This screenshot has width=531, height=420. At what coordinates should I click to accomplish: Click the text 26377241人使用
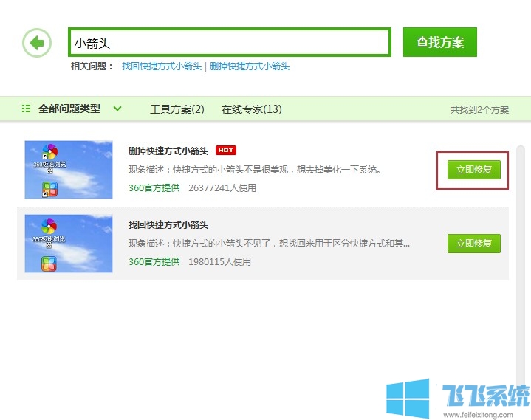coord(222,187)
